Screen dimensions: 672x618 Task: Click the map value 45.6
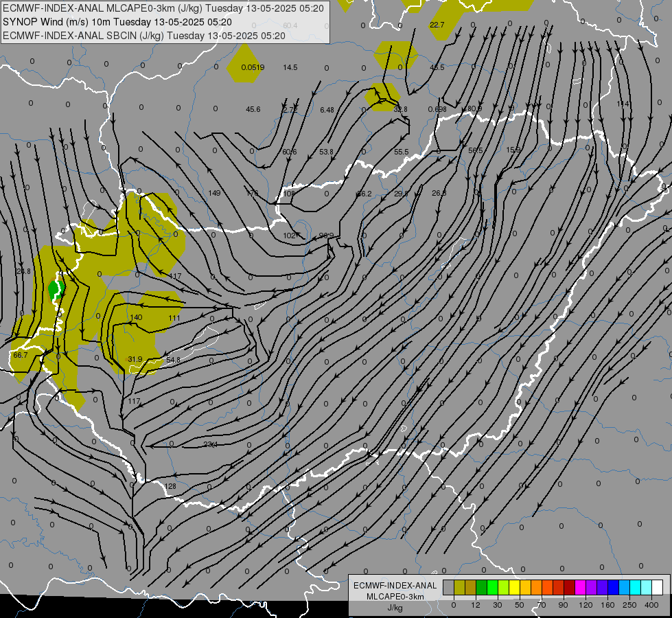253,109
